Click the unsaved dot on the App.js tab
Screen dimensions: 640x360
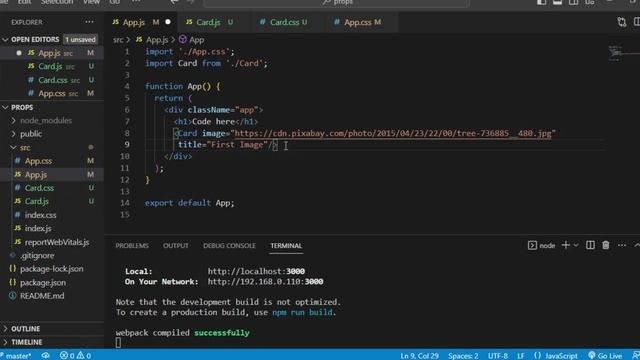click(x=168, y=22)
